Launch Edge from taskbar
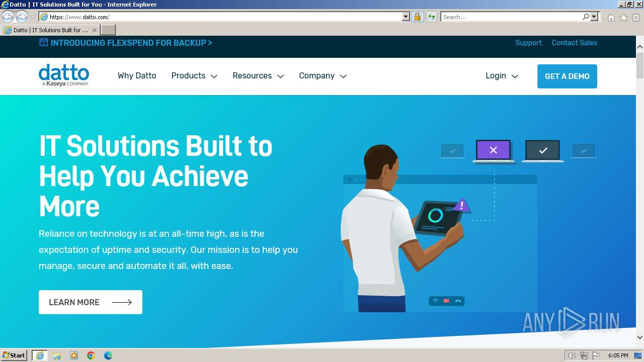 108,355
